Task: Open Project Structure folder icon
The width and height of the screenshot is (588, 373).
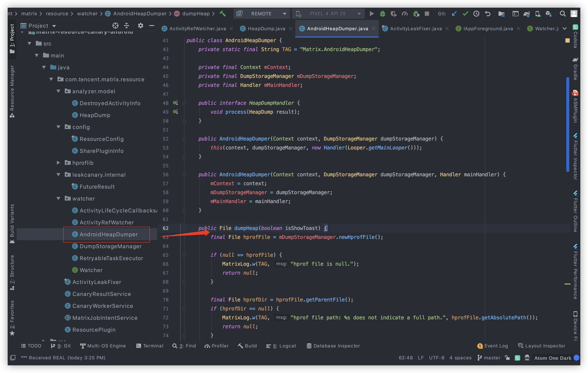Action: tap(501, 14)
